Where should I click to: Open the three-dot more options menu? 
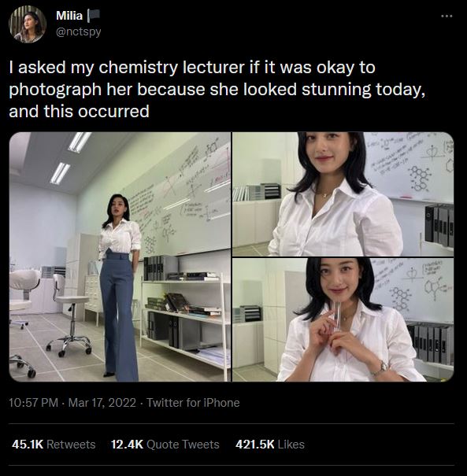(447, 16)
